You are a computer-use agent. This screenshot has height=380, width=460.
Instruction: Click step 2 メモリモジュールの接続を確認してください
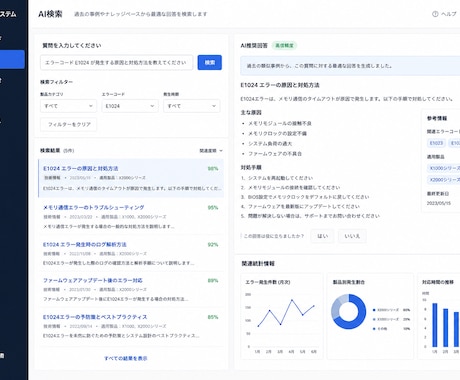(x=290, y=187)
